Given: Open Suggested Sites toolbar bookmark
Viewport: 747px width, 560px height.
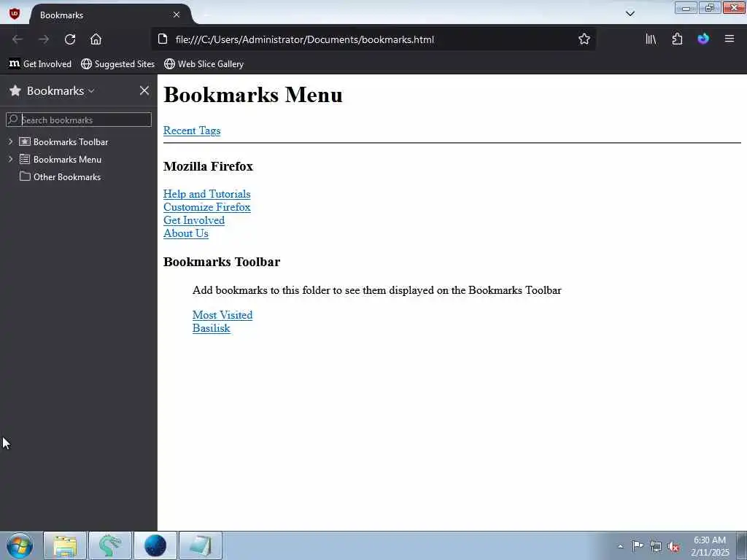Looking at the screenshot, I should click(117, 64).
